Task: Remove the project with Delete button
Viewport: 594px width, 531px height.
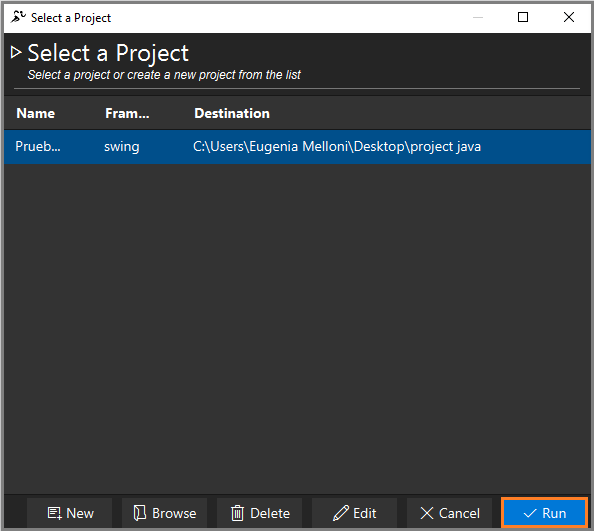Action: click(x=259, y=514)
